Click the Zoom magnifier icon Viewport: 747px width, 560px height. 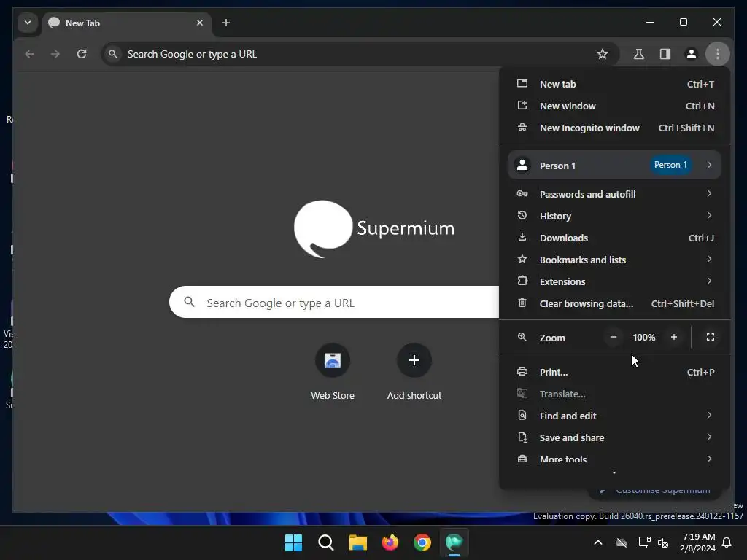coord(522,337)
